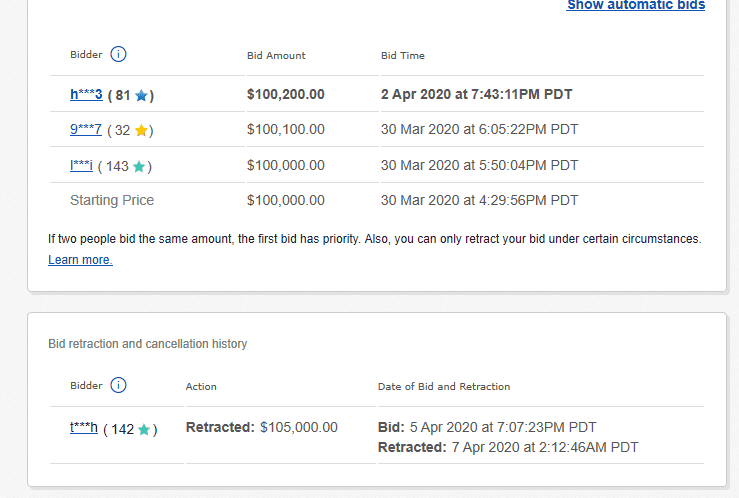Select Retracted: 7 Apr 2020 at 2:12:46AM PDT

pos(508,447)
